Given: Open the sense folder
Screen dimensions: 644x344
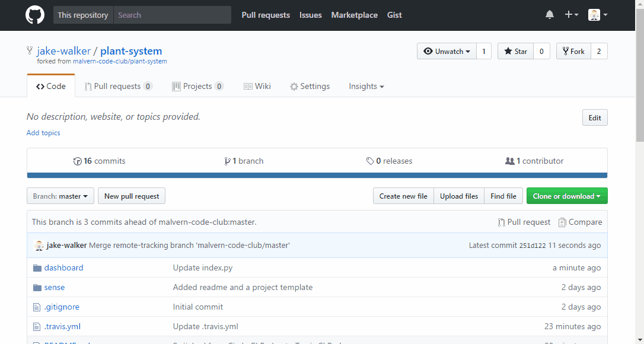Looking at the screenshot, I should (x=54, y=287).
